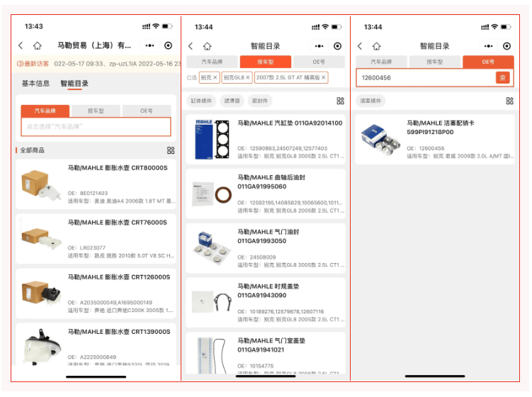
Task: Click OE: 24508009 text
Action: pos(256,257)
